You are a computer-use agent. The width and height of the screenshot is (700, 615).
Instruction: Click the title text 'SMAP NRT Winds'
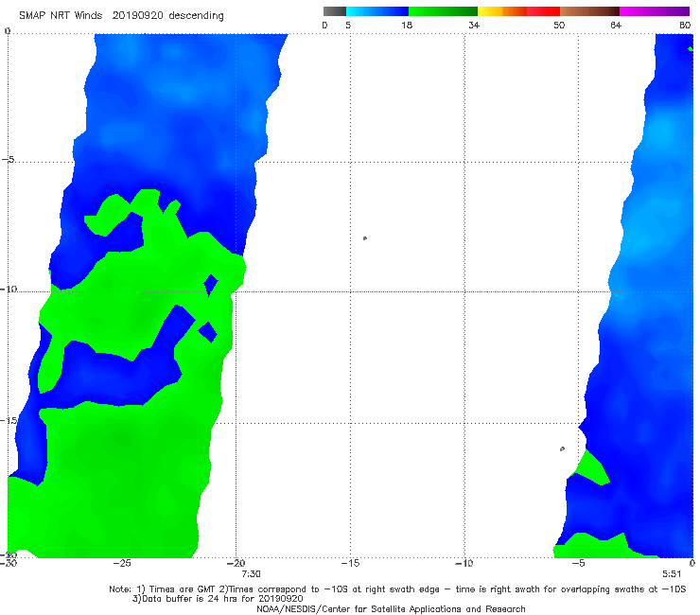[x=61, y=15]
